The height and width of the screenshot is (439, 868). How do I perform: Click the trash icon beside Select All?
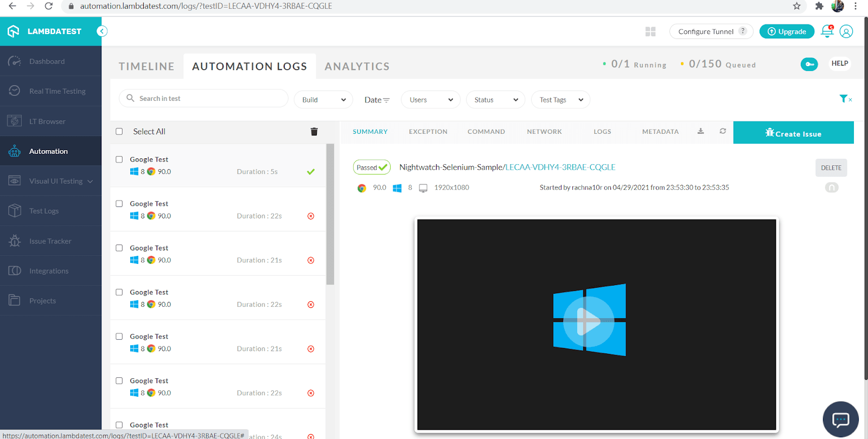pos(314,132)
